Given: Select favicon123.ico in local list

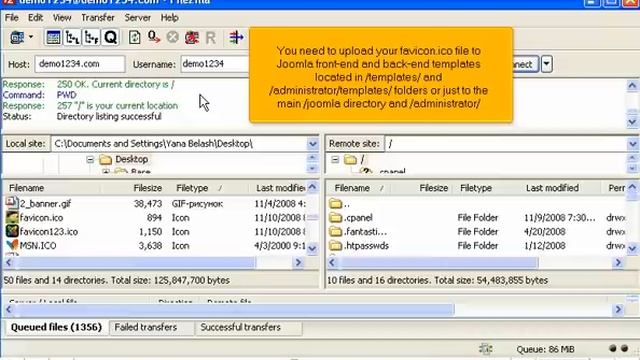Looking at the screenshot, I should (49, 232).
